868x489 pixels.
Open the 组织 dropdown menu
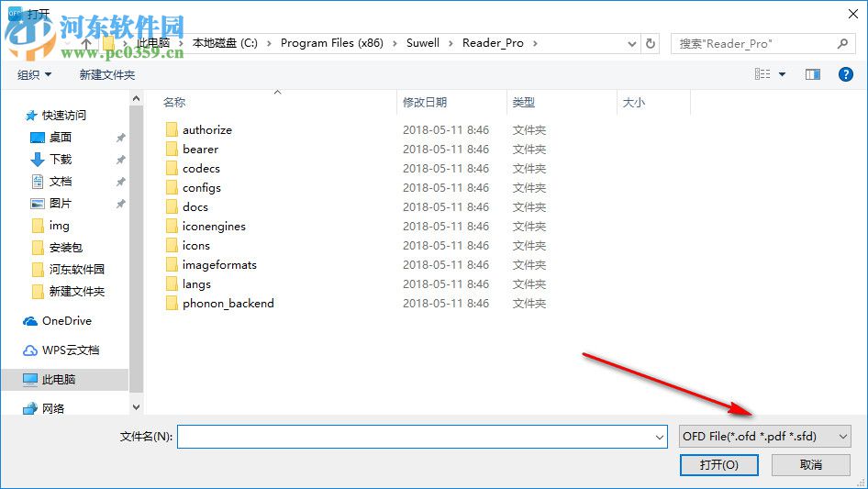[x=34, y=74]
